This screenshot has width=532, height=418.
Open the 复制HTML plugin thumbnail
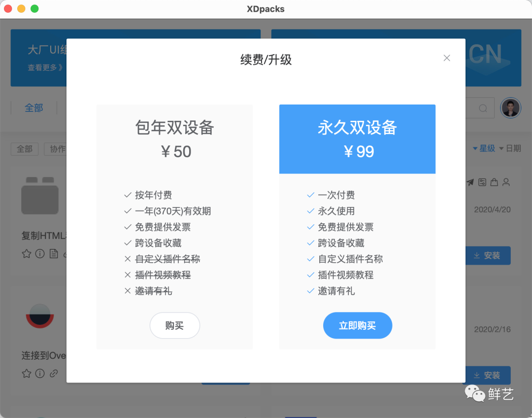pos(40,195)
